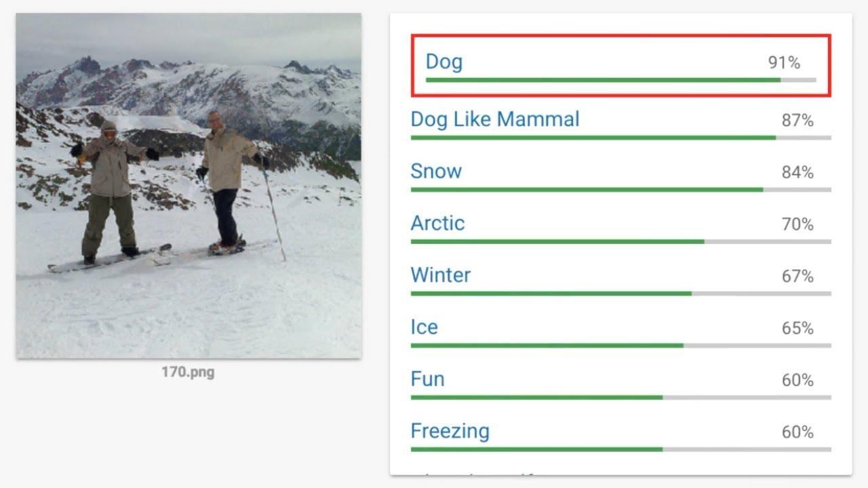Click the skiers photo thumbnail
This screenshot has width=868, height=488.
tap(189, 186)
